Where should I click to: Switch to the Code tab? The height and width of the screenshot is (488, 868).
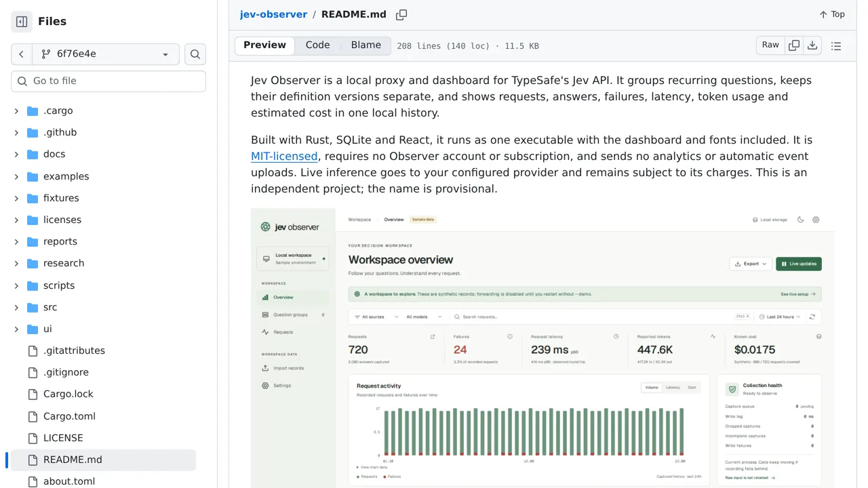click(x=317, y=45)
